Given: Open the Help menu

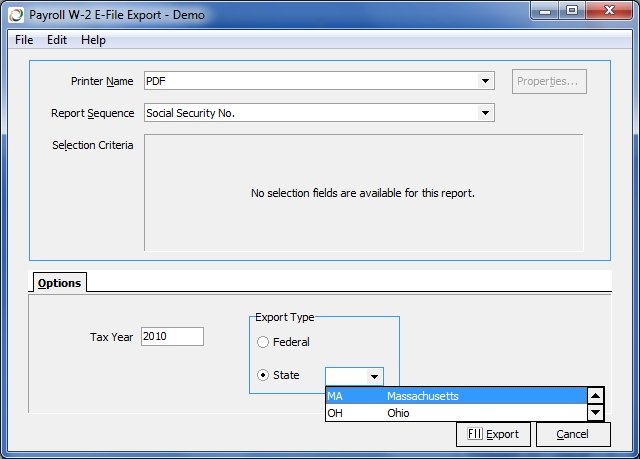Looking at the screenshot, I should (x=93, y=40).
